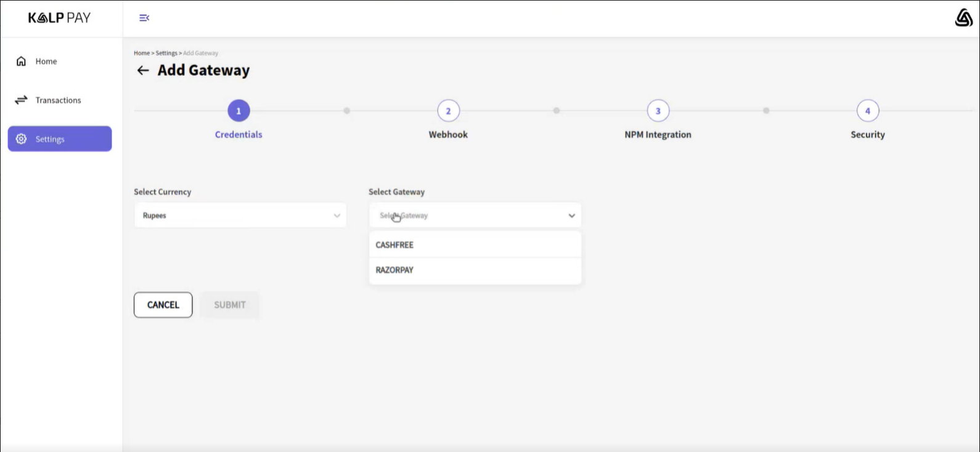Screen dimensions: 980x452
Task: Collapse the Select Gateway dropdown chevron
Action: pyautogui.click(x=571, y=216)
